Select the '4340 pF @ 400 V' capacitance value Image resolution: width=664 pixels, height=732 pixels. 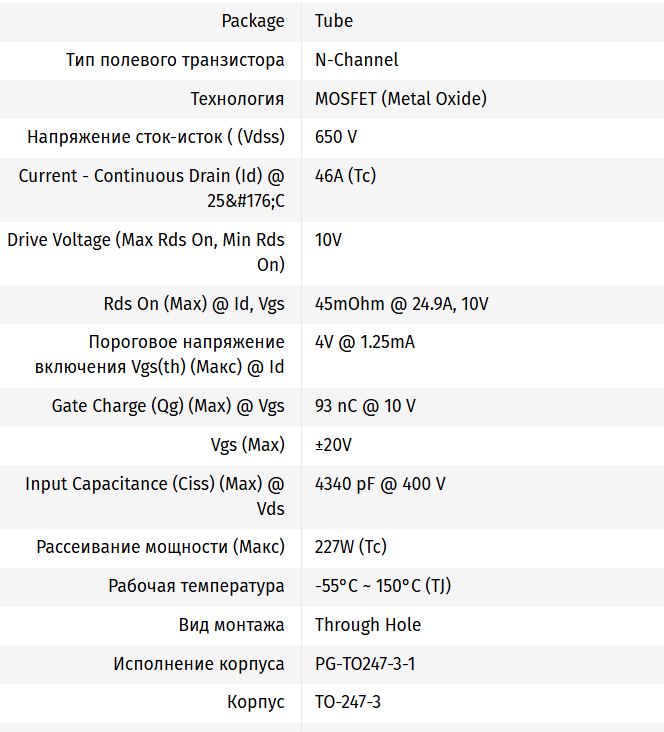(x=380, y=484)
